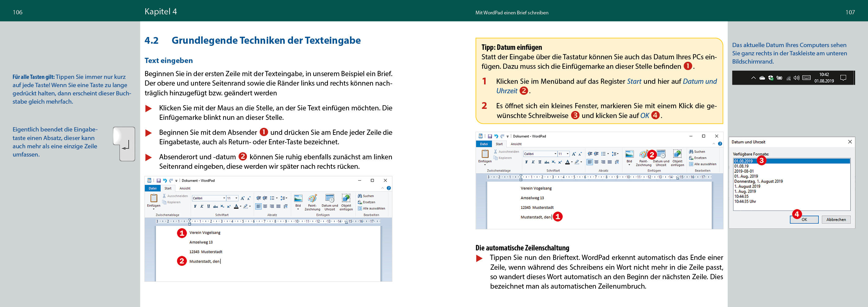Click Suchen binoculars in page 107 WordPad ribbon
This screenshot has width=868, height=307.
point(691,152)
